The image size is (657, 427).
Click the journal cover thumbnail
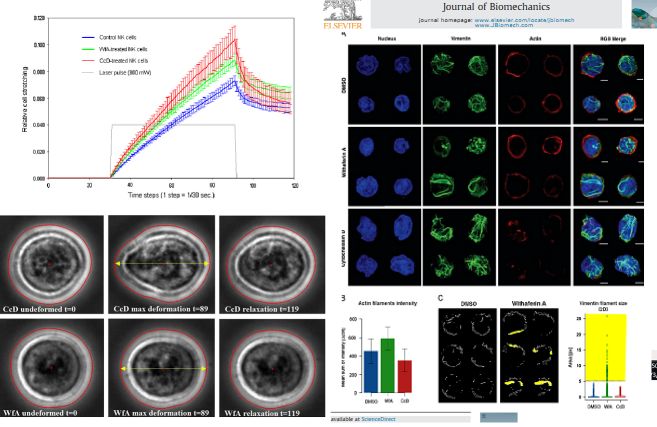[642, 12]
